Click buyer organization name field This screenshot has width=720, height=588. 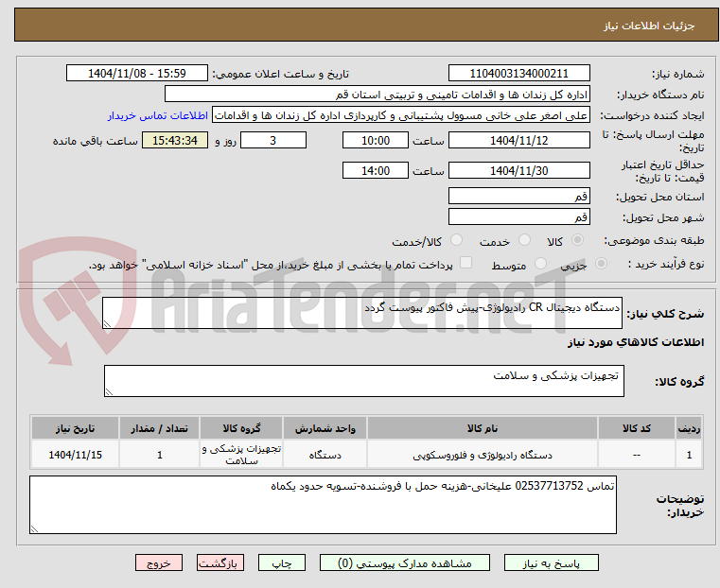(x=377, y=95)
